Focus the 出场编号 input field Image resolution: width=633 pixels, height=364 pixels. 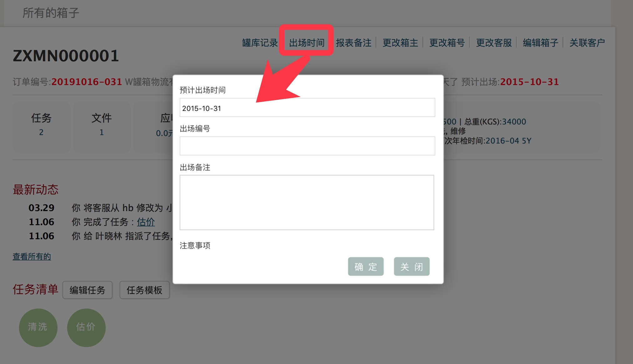click(x=307, y=146)
